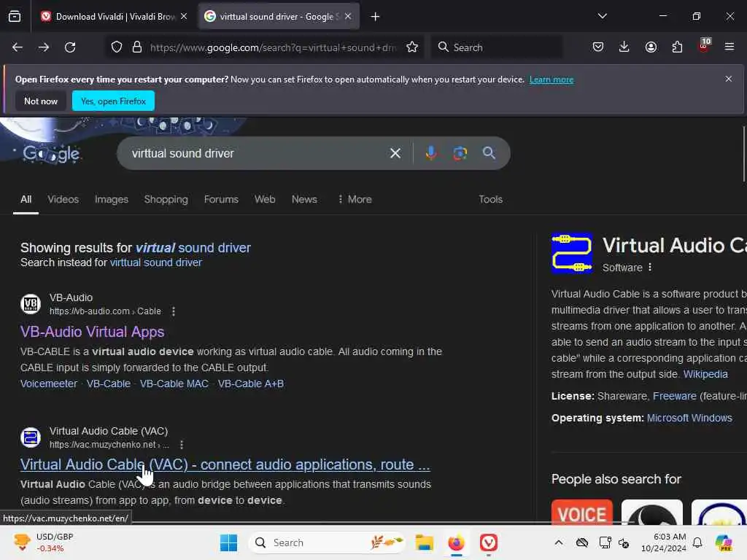This screenshot has height=560, width=747.
Task: Show hidden system tray icons
Action: click(559, 542)
